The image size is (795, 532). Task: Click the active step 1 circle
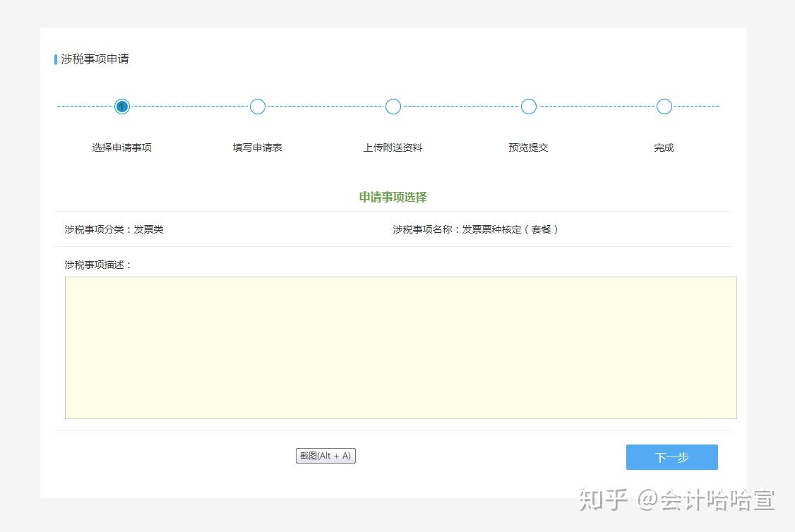click(x=122, y=107)
